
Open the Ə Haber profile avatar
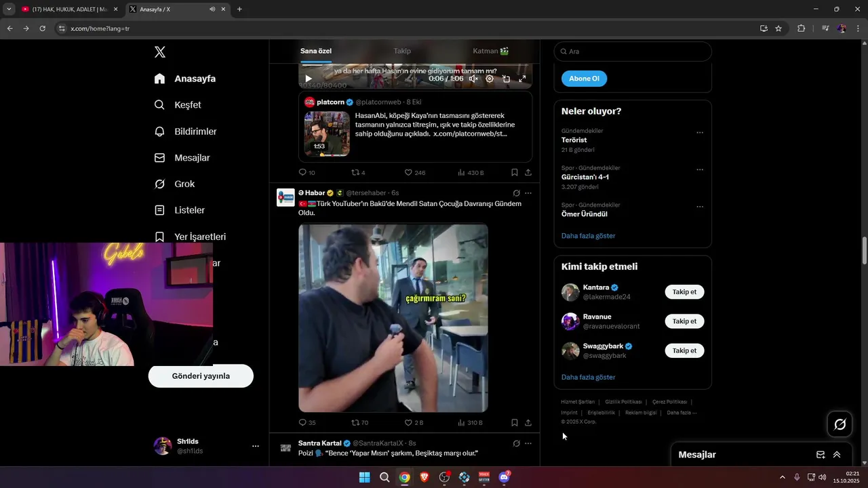coord(285,197)
